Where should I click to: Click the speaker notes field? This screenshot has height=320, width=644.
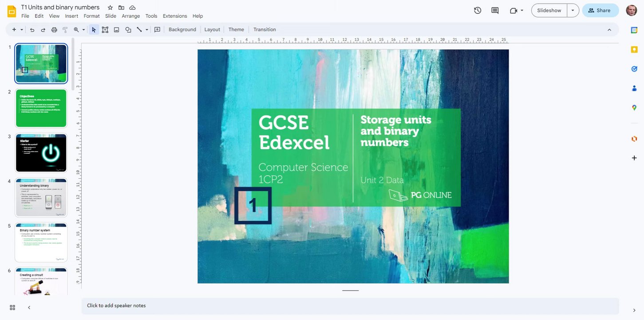[350, 306]
